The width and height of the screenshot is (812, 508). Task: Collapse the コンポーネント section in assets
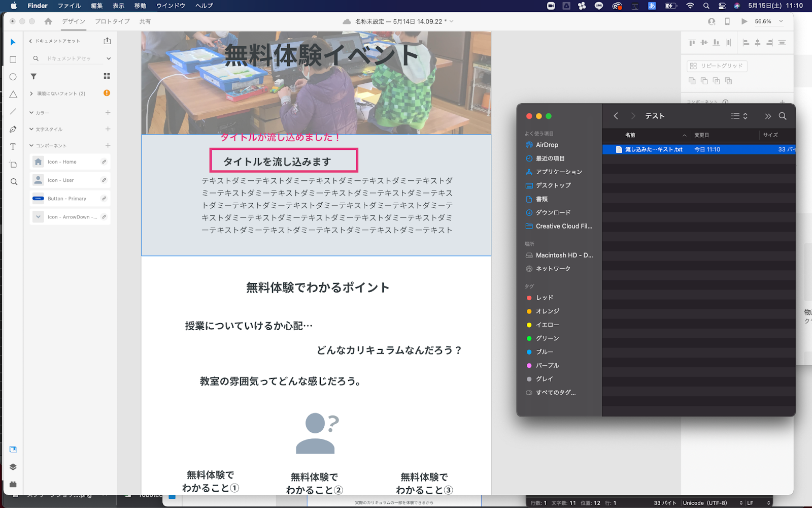(31, 146)
